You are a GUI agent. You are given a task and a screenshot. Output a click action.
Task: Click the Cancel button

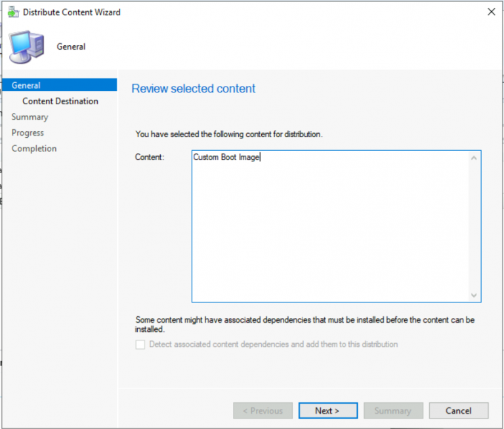[458, 411]
